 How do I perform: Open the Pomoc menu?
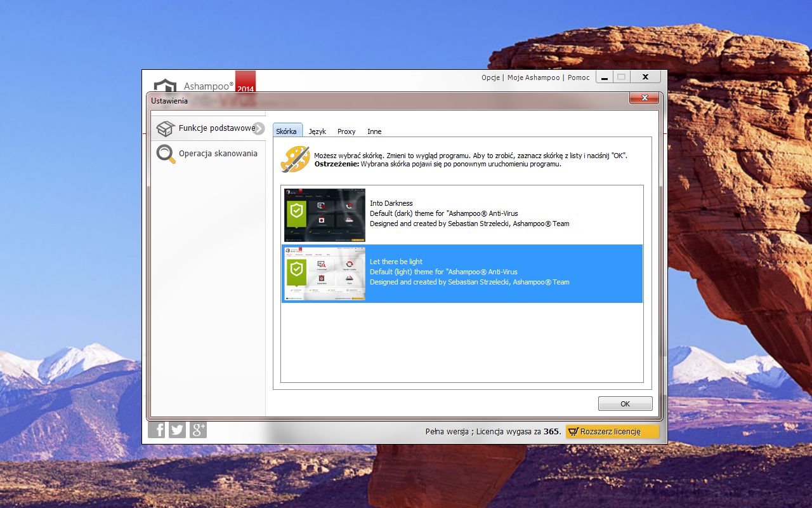(579, 77)
